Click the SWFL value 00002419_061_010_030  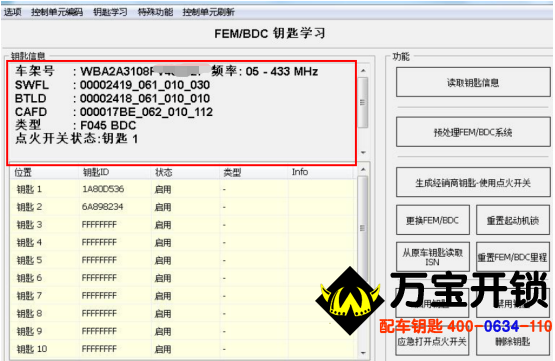click(x=145, y=85)
